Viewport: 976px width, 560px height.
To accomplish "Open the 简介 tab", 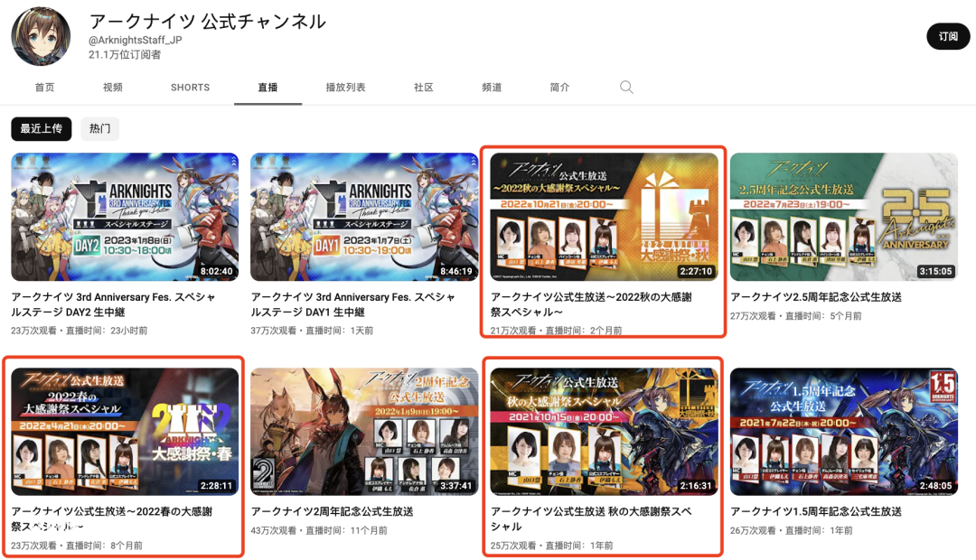I will (559, 88).
